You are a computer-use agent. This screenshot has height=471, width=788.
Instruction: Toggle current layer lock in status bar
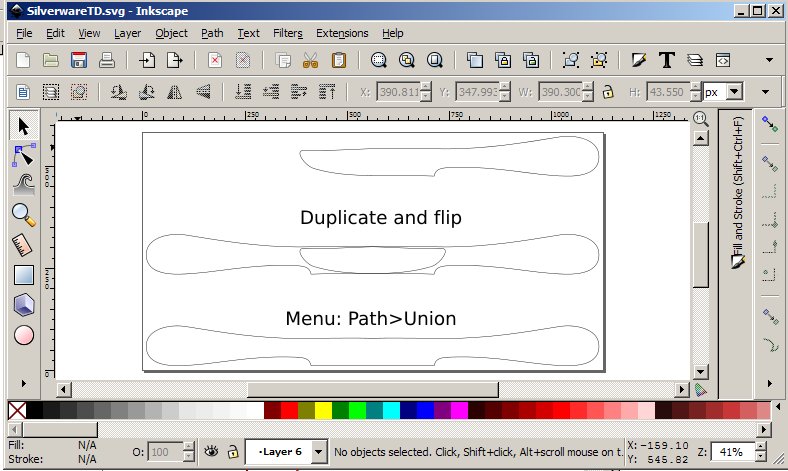pyautogui.click(x=232, y=451)
